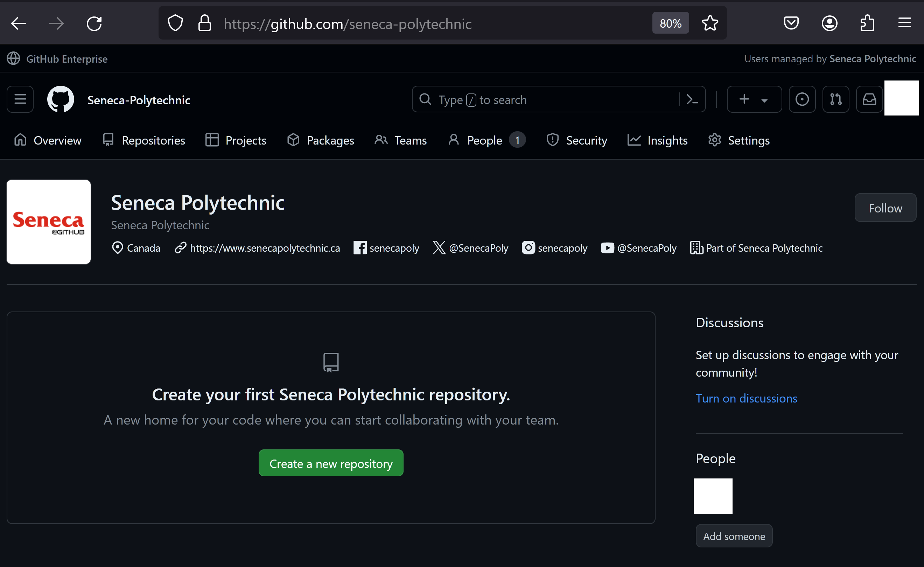Open the senecapolytechnic.ca website link

265,248
